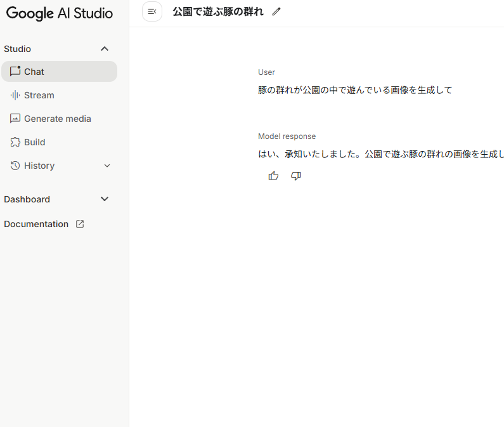Screen dimensions: 504x427
Task: Open the Stream section
Action: pyautogui.click(x=59, y=95)
